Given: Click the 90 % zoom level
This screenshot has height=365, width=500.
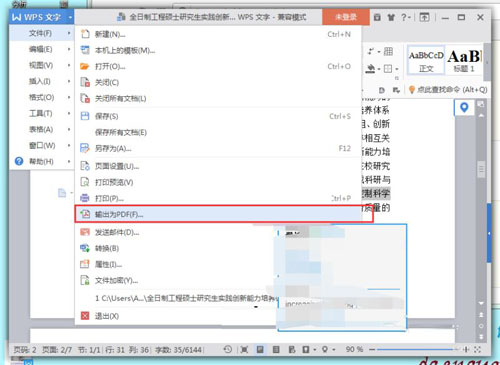Looking at the screenshot, I should 354,349.
